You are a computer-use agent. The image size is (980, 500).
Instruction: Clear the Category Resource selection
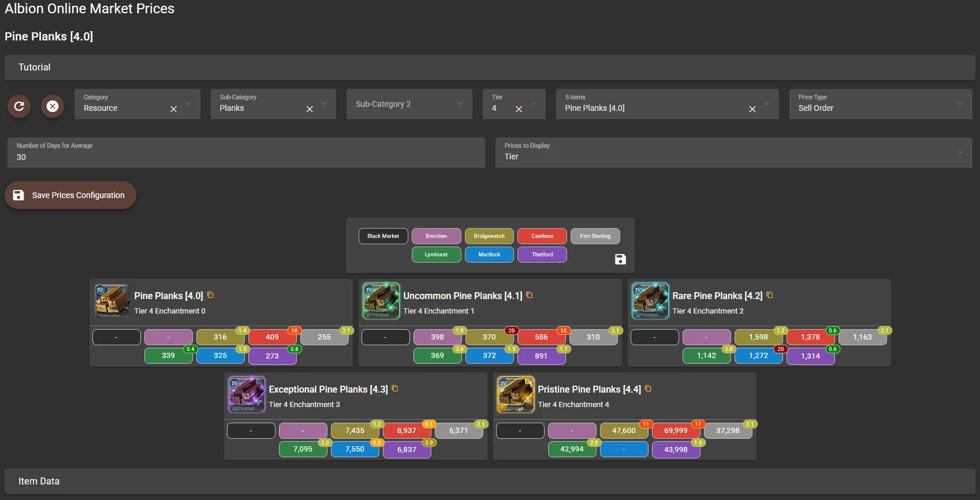pos(173,109)
